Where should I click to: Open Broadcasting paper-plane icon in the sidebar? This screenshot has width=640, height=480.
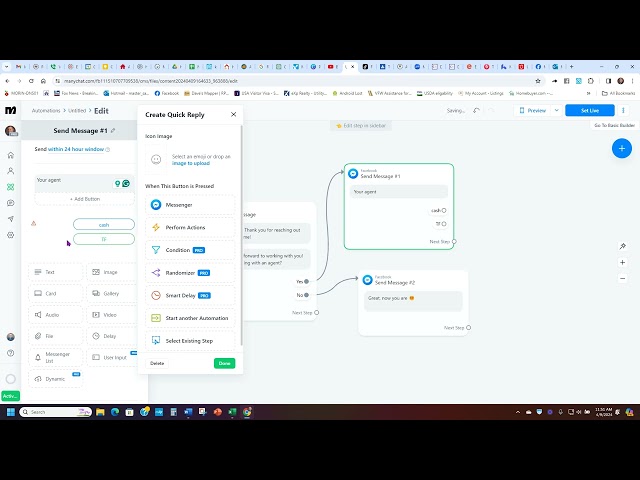(x=11, y=219)
